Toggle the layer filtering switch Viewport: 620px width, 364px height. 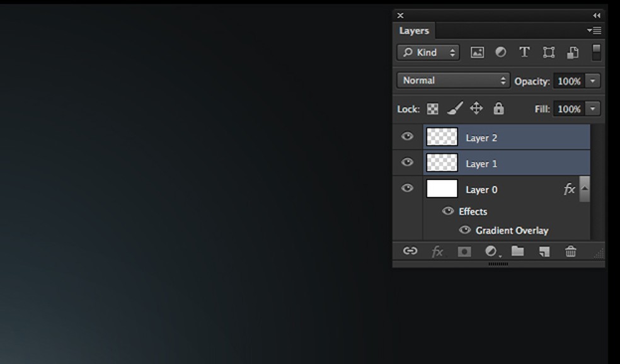(x=596, y=52)
